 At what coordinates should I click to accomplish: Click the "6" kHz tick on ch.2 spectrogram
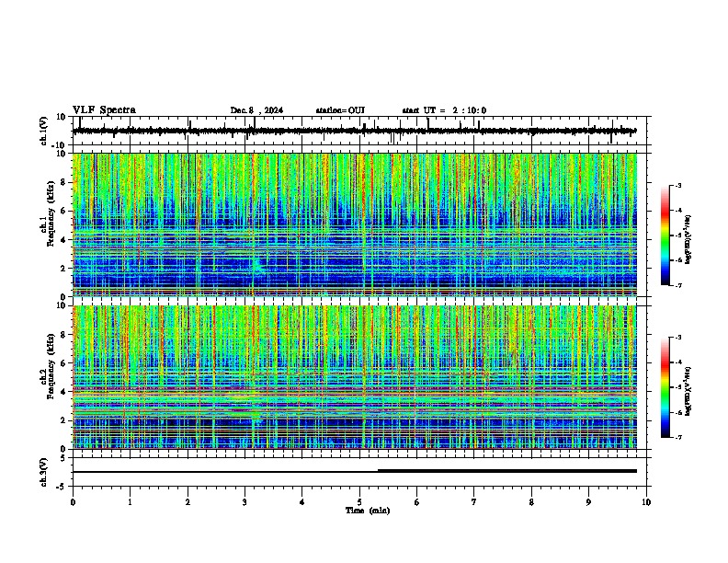tap(63, 363)
